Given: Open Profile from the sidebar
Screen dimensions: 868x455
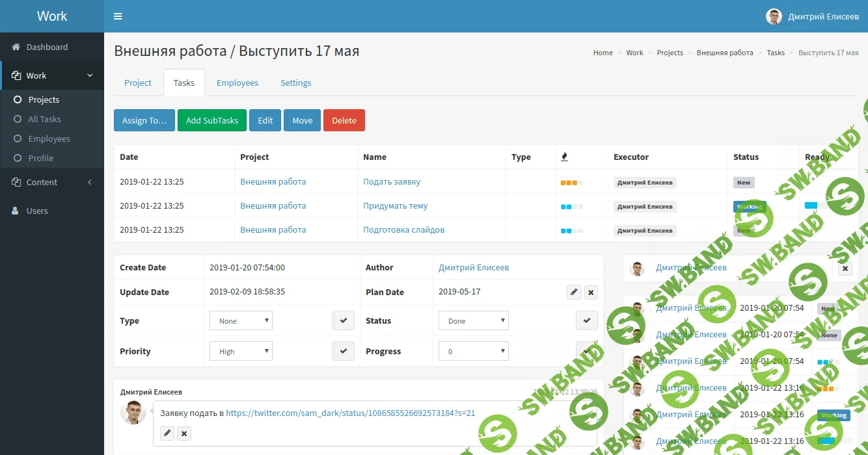Looking at the screenshot, I should pyautogui.click(x=40, y=158).
